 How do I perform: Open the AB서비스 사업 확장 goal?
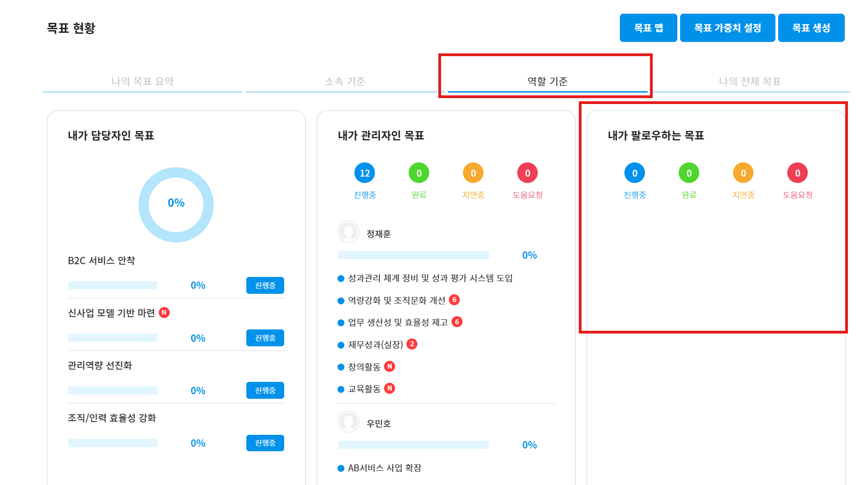385,468
